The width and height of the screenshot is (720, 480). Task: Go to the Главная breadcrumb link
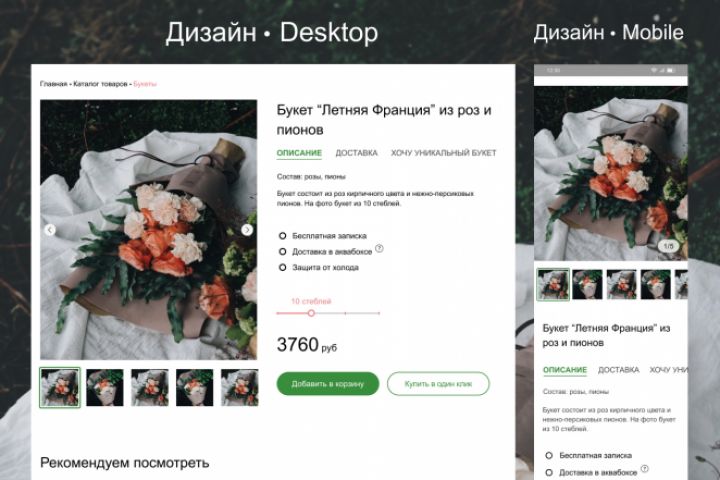point(53,84)
